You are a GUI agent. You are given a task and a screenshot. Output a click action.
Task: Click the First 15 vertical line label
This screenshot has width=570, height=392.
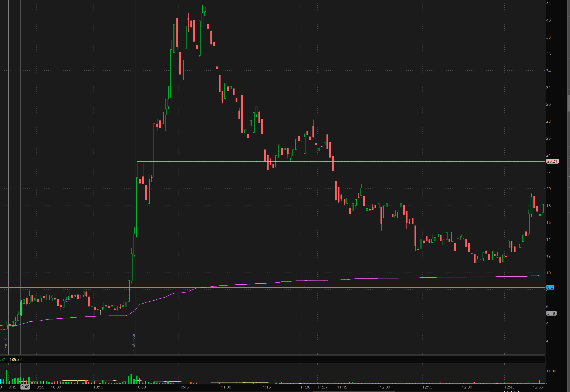[6, 344]
